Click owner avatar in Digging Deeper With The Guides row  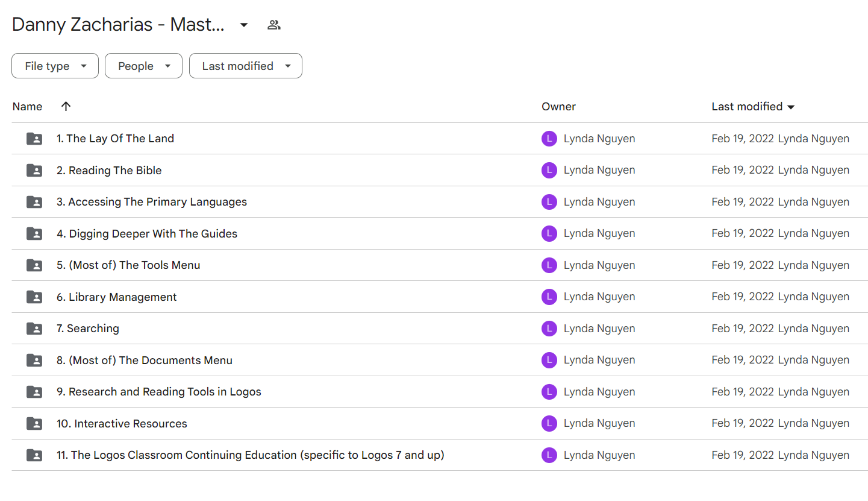549,234
